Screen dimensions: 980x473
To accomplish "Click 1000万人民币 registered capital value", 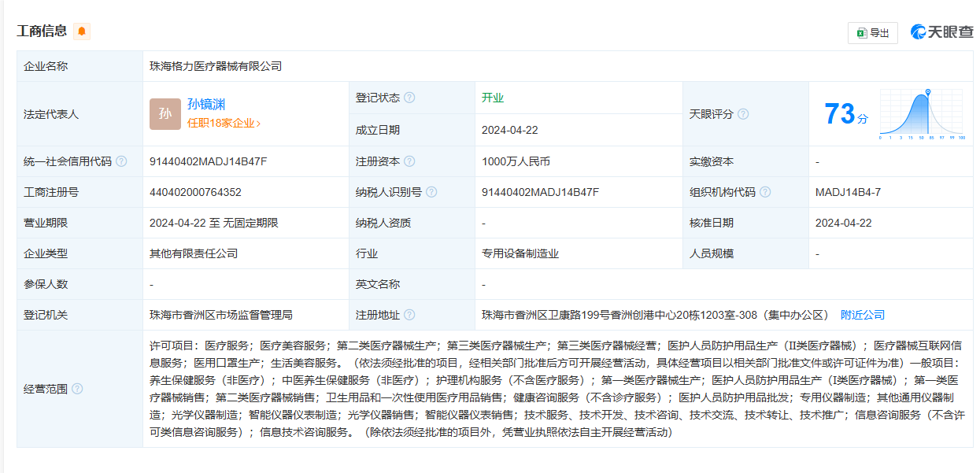I will [516, 161].
